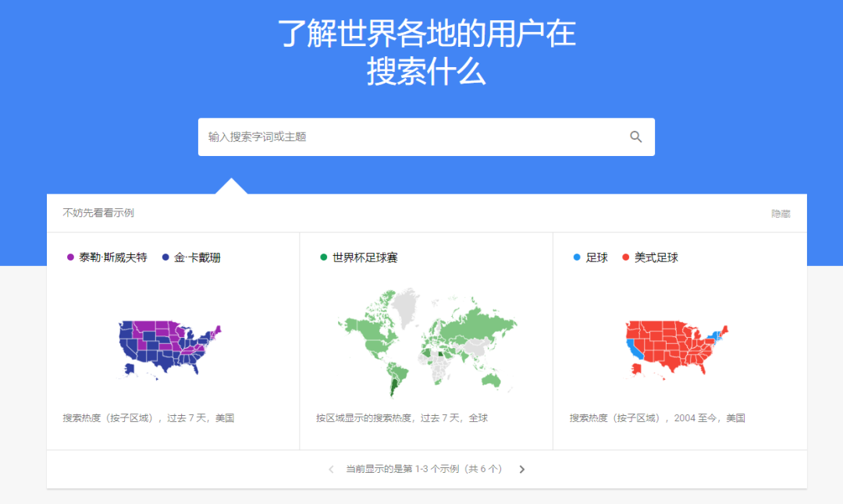Click the search magnifying glass icon

[x=636, y=137]
